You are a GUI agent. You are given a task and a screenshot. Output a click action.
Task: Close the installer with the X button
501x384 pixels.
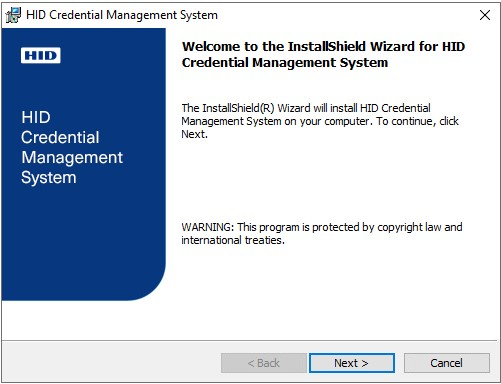point(485,15)
